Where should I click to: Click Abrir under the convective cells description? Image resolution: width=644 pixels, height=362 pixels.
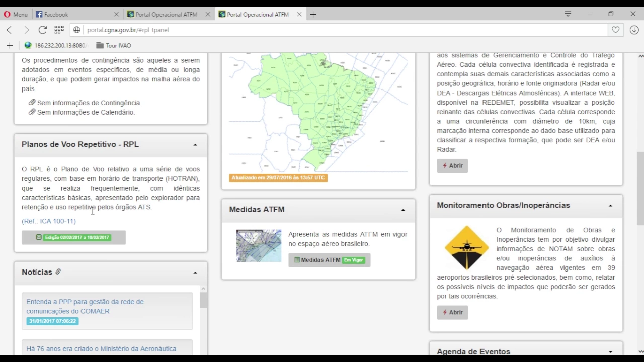click(x=452, y=165)
